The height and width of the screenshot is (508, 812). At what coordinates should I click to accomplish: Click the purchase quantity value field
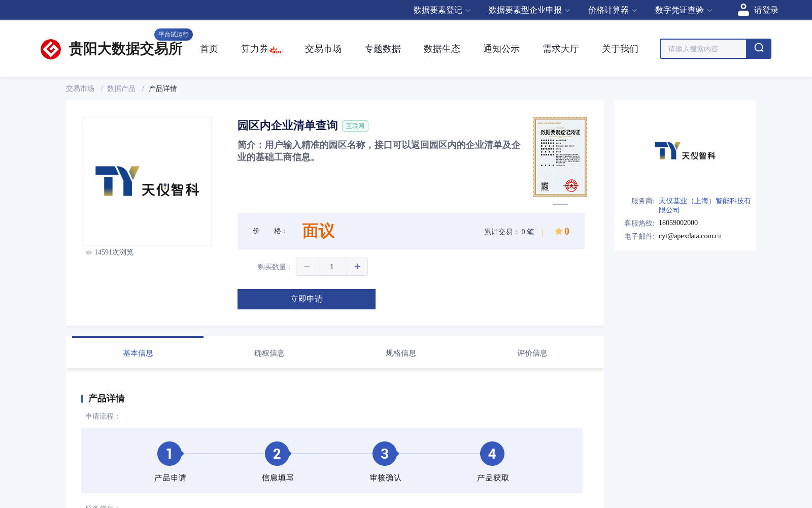pyautogui.click(x=332, y=267)
